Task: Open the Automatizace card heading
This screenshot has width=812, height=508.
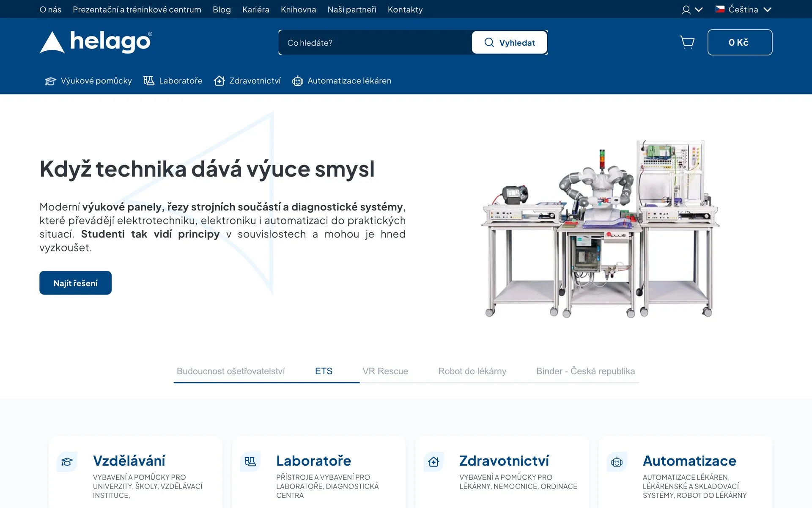Action: (x=689, y=461)
